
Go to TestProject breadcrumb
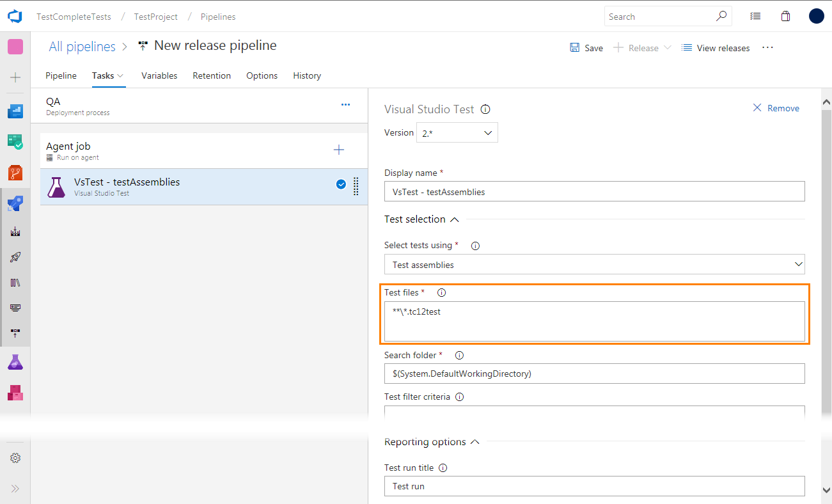[x=156, y=17]
